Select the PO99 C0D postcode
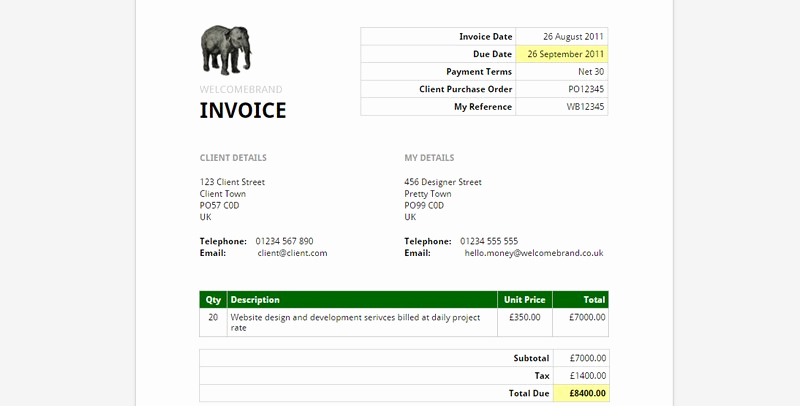The height and width of the screenshot is (406, 800). (x=424, y=206)
